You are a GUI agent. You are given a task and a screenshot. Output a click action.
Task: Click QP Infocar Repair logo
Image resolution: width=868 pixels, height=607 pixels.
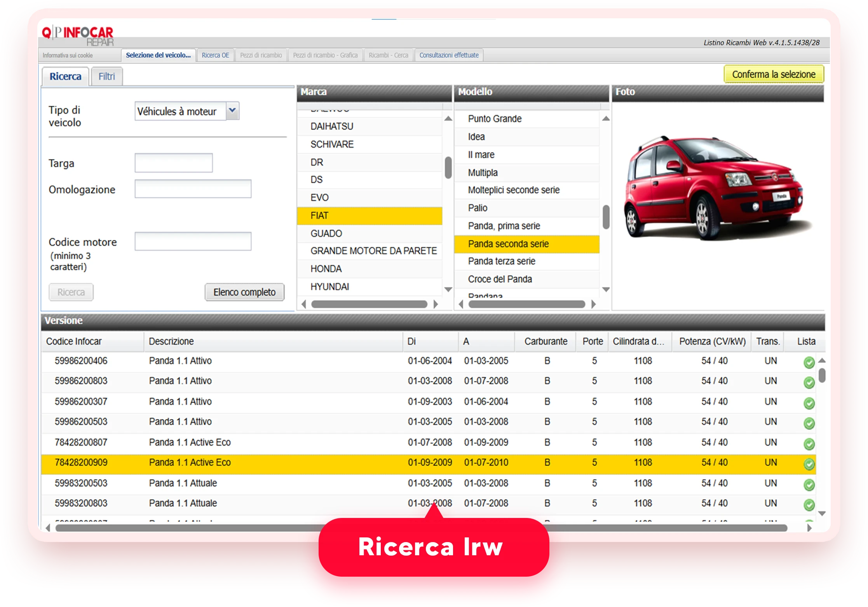tap(78, 35)
